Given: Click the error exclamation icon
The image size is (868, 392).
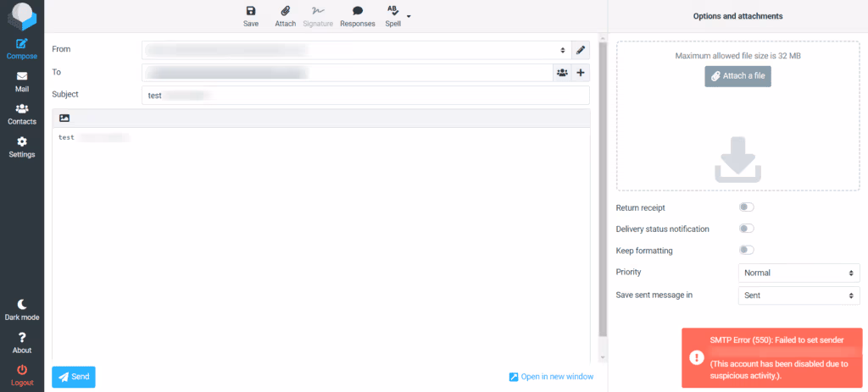Looking at the screenshot, I should click(696, 357).
